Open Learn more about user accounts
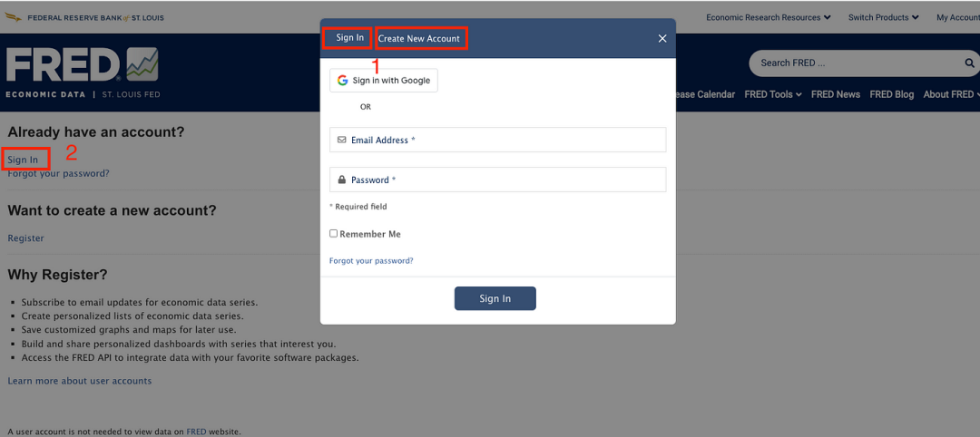Viewport: 980px width, 437px height. pyautogui.click(x=79, y=380)
